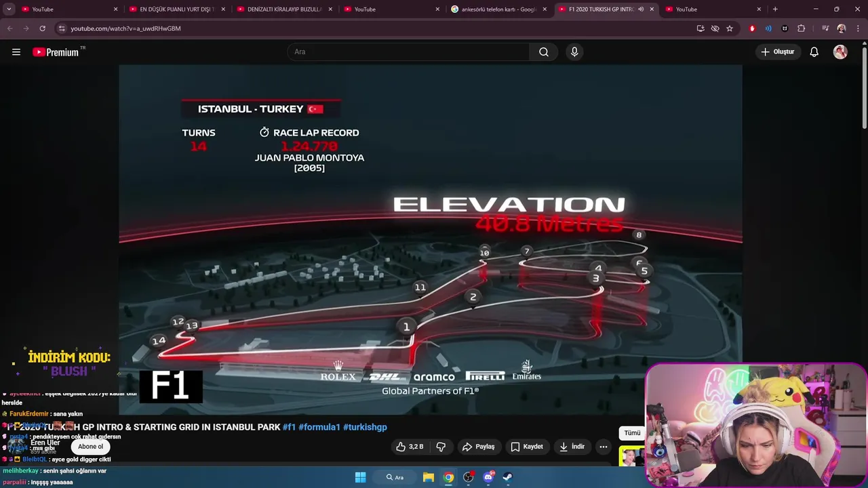Start voice search with microphone icon
This screenshot has height=488, width=868.
point(574,52)
